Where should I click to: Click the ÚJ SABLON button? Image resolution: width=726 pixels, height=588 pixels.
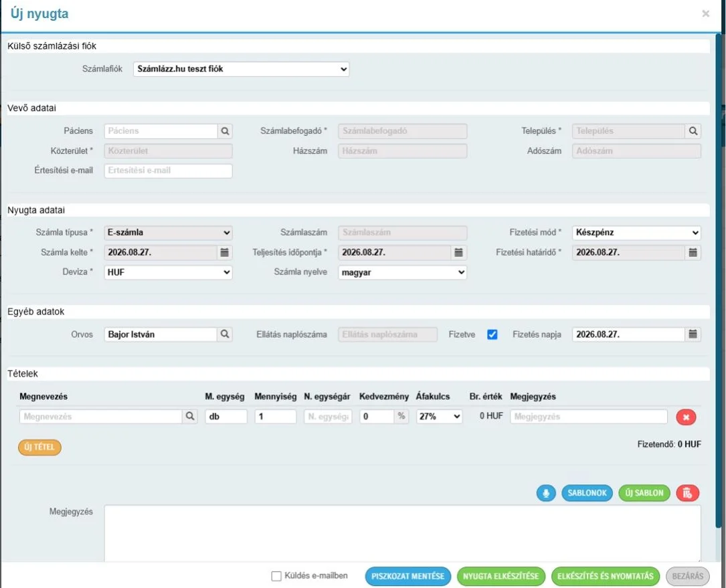644,493
